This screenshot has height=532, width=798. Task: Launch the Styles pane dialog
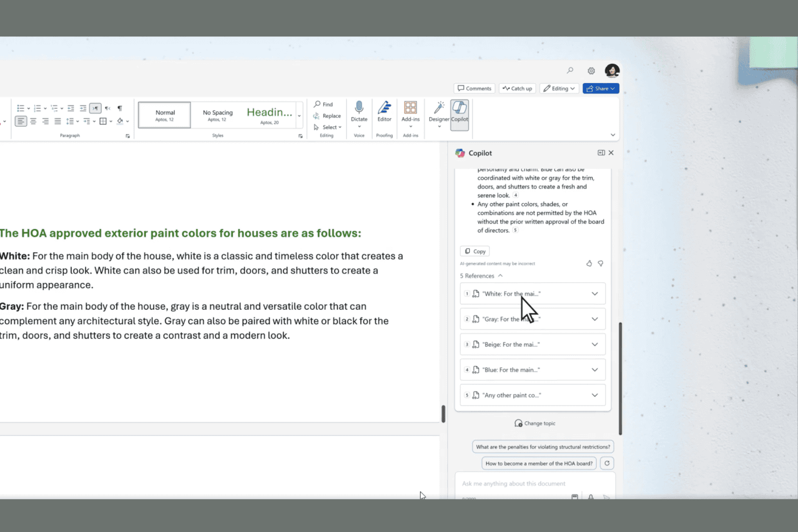click(x=300, y=136)
